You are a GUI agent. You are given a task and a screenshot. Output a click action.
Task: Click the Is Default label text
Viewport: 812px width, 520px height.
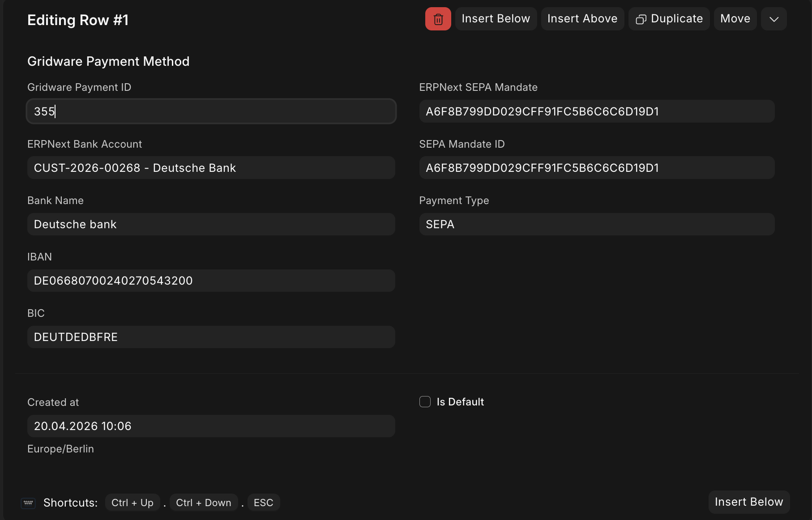click(x=460, y=402)
